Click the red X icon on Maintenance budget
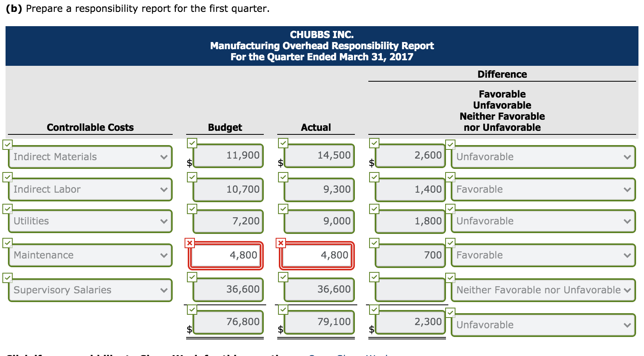644x356 pixels. (190, 243)
